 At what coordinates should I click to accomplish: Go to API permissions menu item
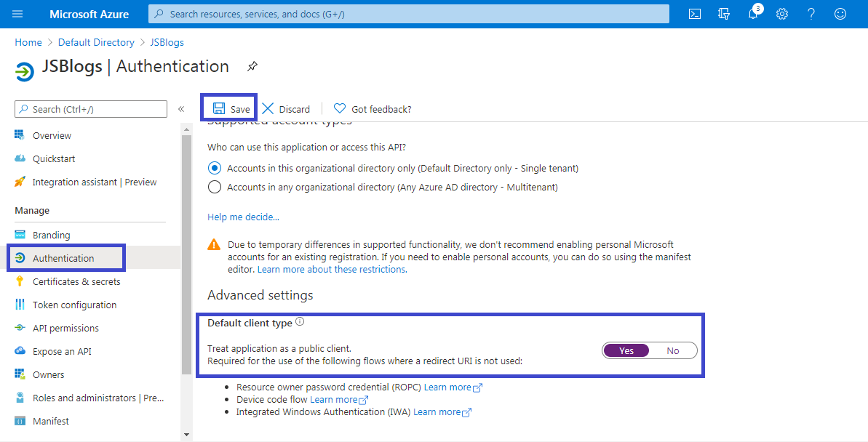(65, 328)
